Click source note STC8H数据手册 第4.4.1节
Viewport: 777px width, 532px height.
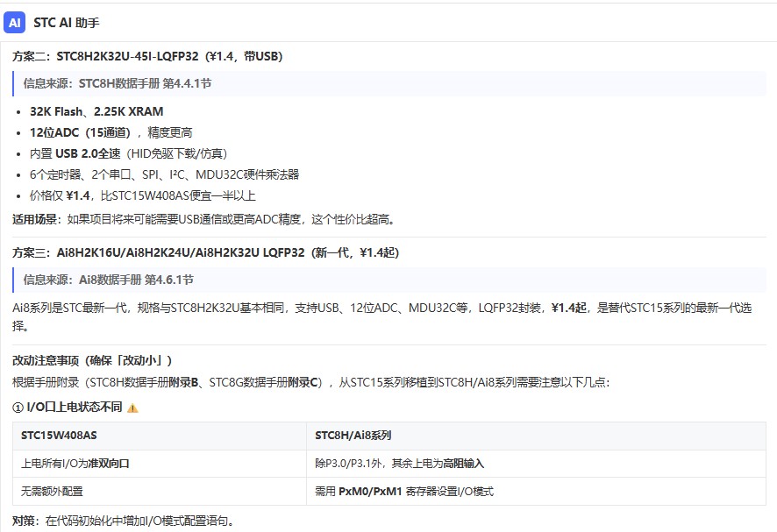click(x=117, y=83)
